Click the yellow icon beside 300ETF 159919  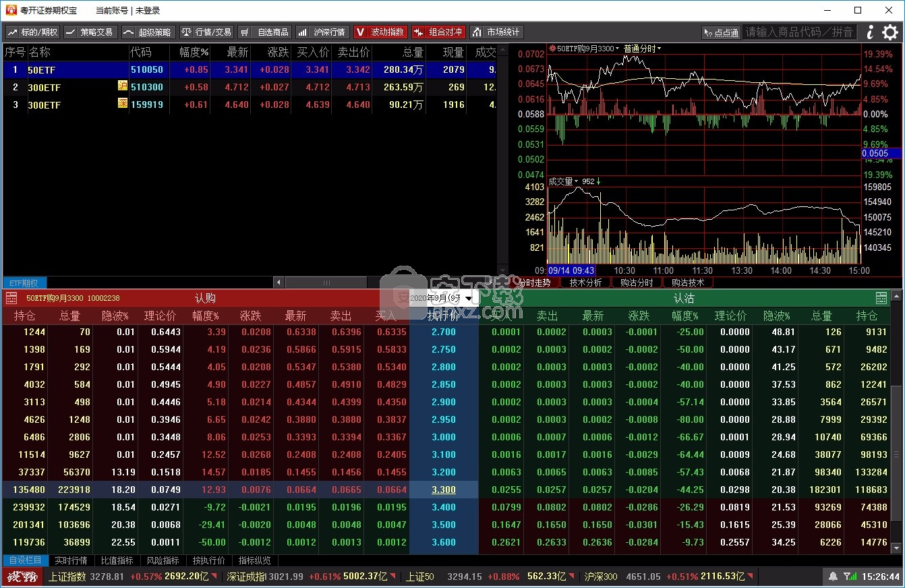tap(122, 104)
